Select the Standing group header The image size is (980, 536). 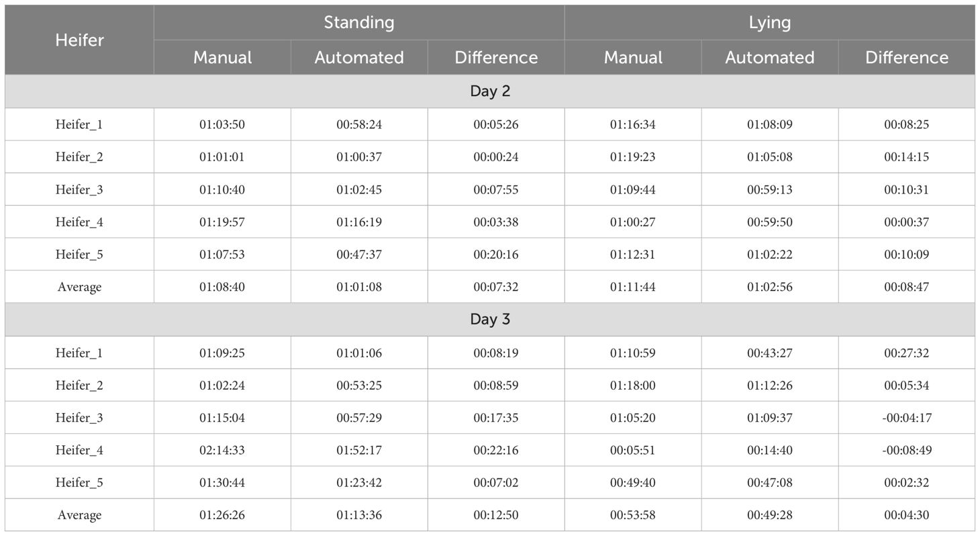coord(359,22)
